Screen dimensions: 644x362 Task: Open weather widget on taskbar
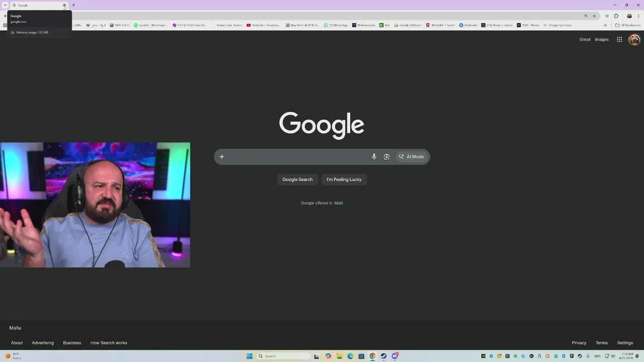click(x=14, y=356)
